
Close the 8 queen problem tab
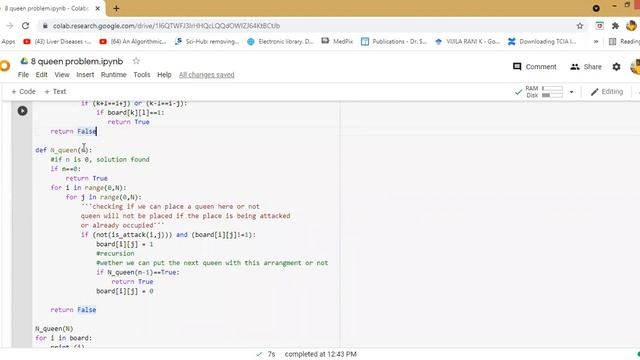98,8
